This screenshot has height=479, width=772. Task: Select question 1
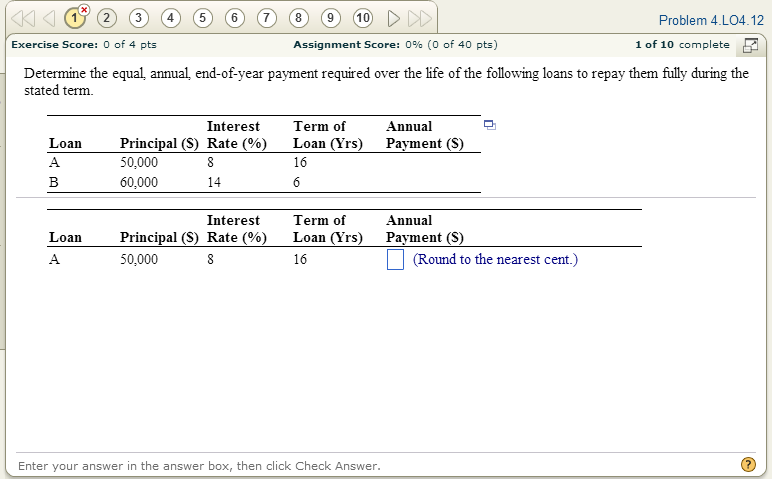pyautogui.click(x=74, y=18)
